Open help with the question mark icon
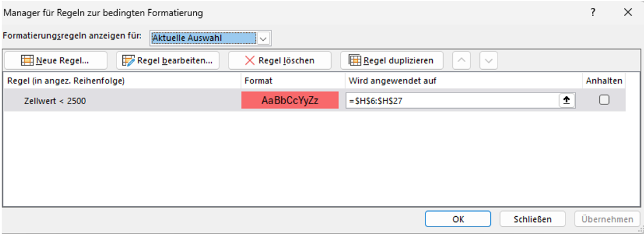Screen dimensions: 644x234 pyautogui.click(x=593, y=13)
